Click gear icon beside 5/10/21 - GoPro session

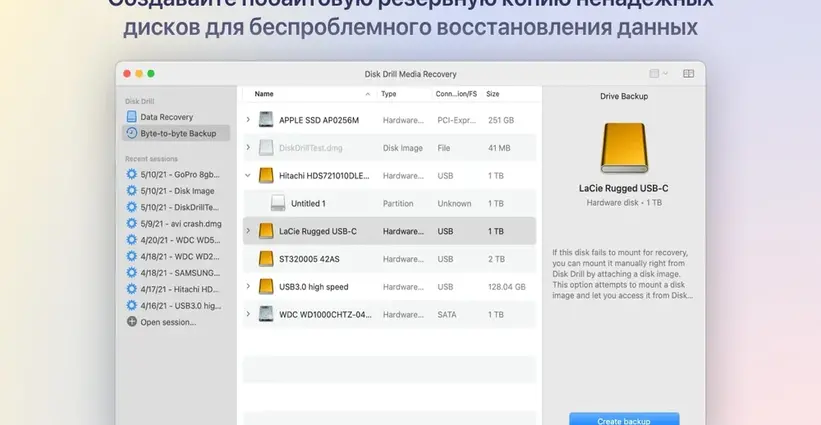click(131, 174)
